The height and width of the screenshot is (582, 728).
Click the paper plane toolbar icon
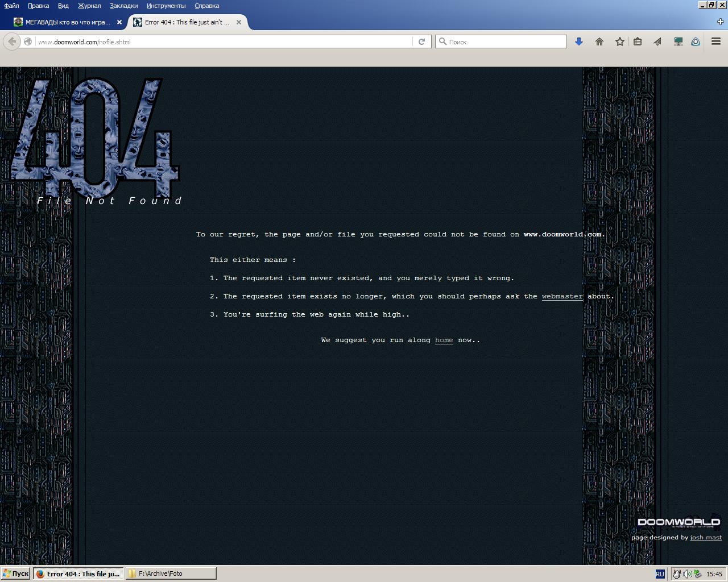[657, 41]
